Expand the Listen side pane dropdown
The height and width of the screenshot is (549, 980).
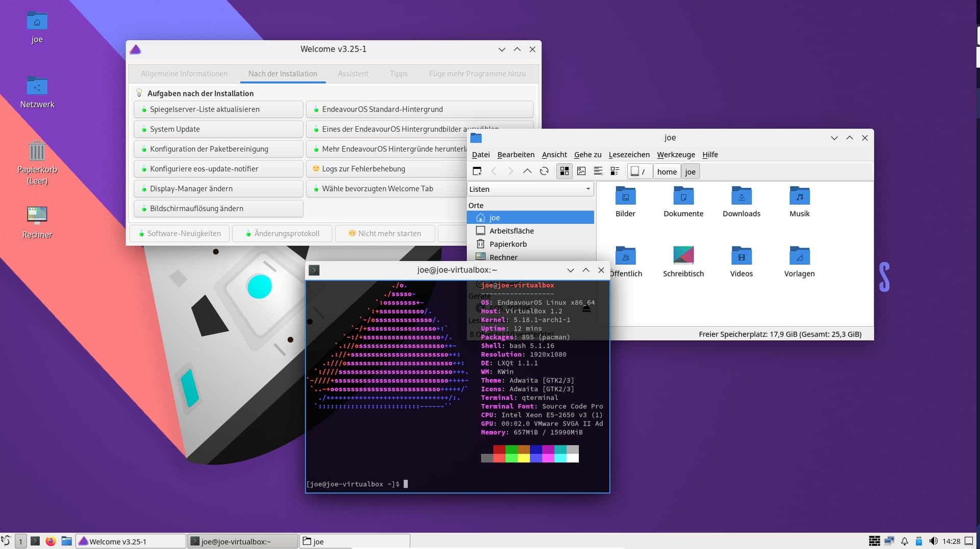[x=530, y=189]
